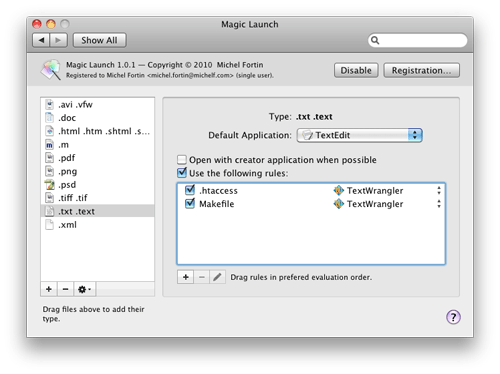
Task: Add a new file type with plus button
Action: [49, 289]
